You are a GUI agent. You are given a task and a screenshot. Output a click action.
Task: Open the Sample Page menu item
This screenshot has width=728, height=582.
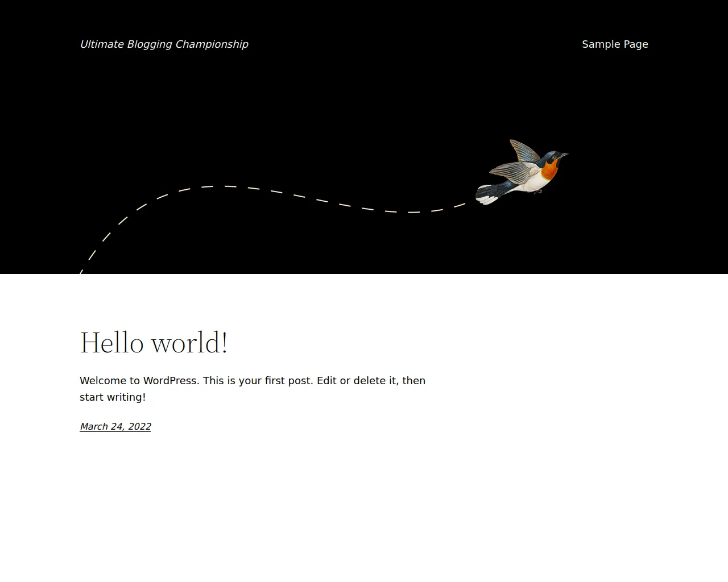coord(615,44)
